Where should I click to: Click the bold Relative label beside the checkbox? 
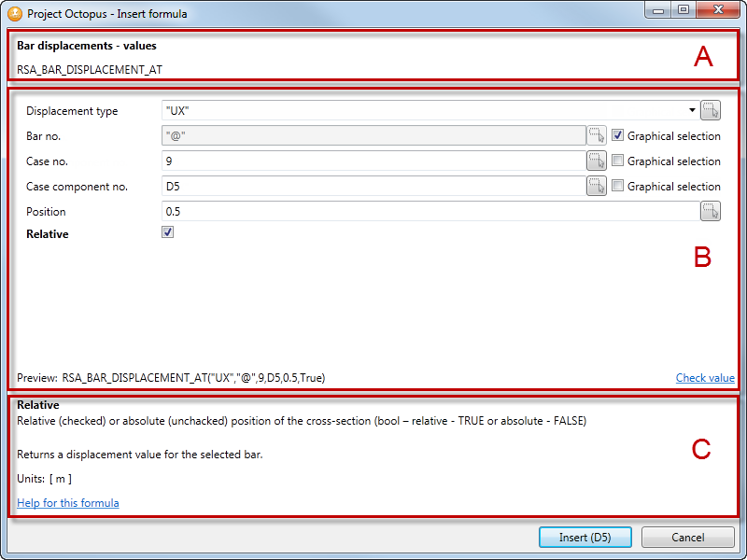tap(48, 234)
